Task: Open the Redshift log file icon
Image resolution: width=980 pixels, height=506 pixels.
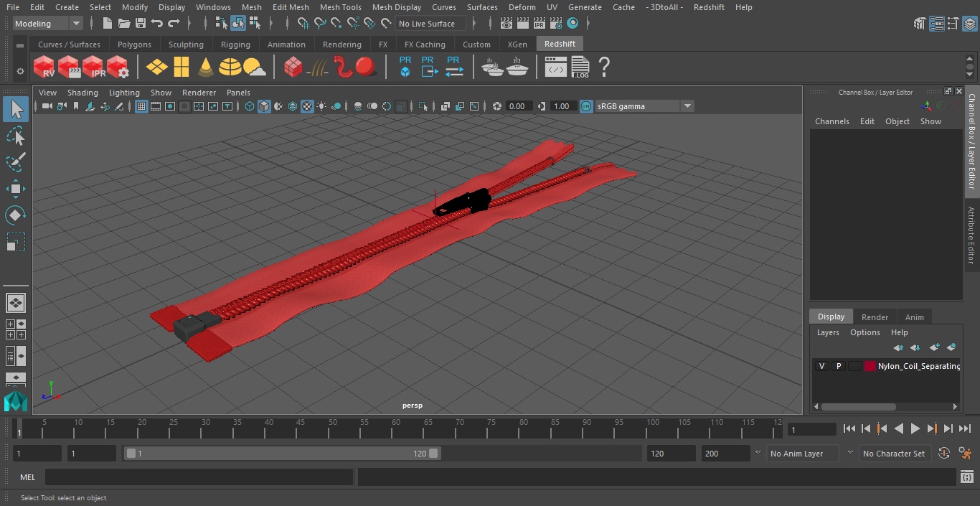Action: pos(580,67)
